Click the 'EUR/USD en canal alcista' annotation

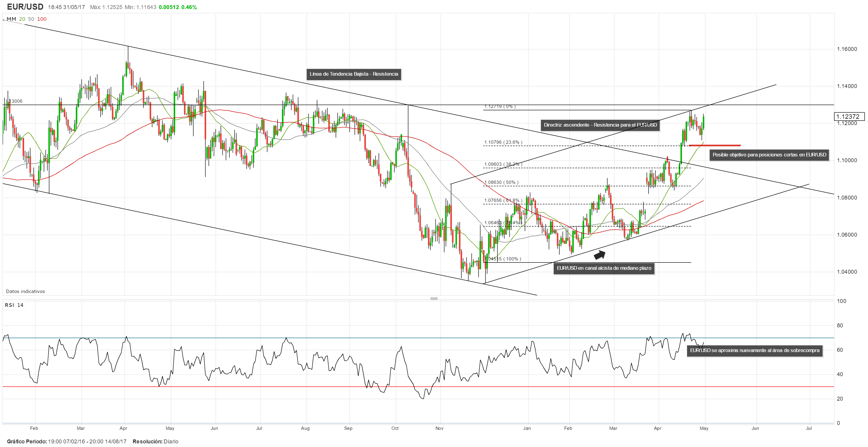click(604, 268)
